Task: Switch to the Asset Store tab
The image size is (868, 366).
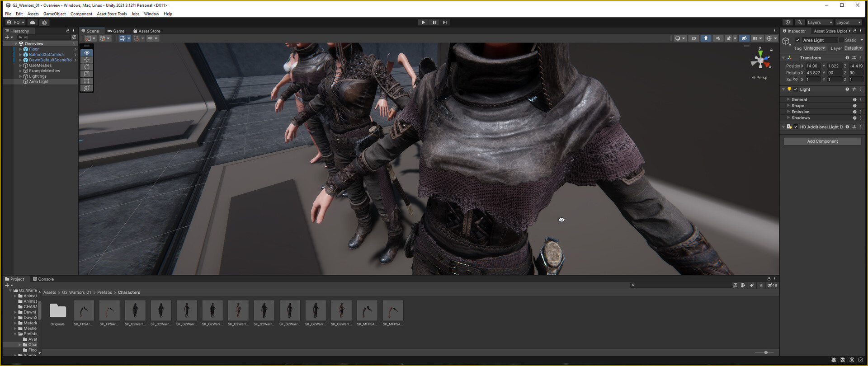Action: (146, 31)
